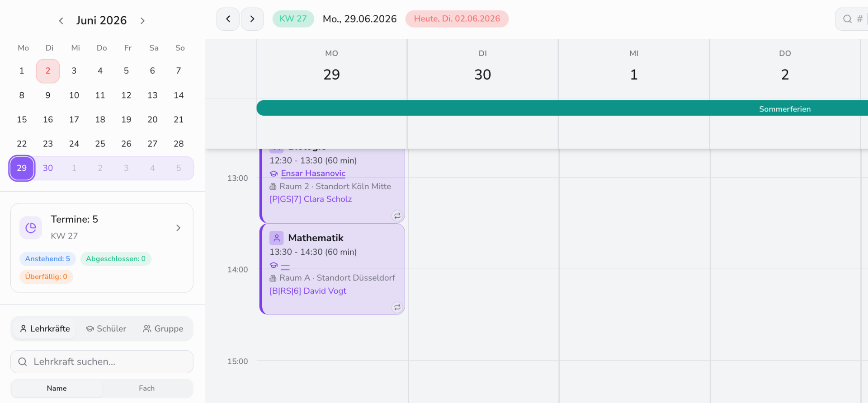Select June 29 in mini calendar
Screen dimensions: 868x403
[x=22, y=168]
